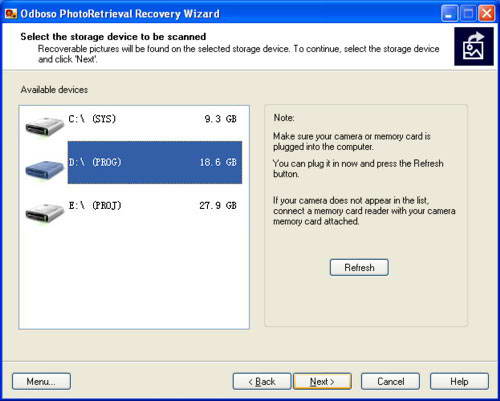Click the 27.9 GB size value
The width and height of the screenshot is (500, 401).
tap(218, 206)
